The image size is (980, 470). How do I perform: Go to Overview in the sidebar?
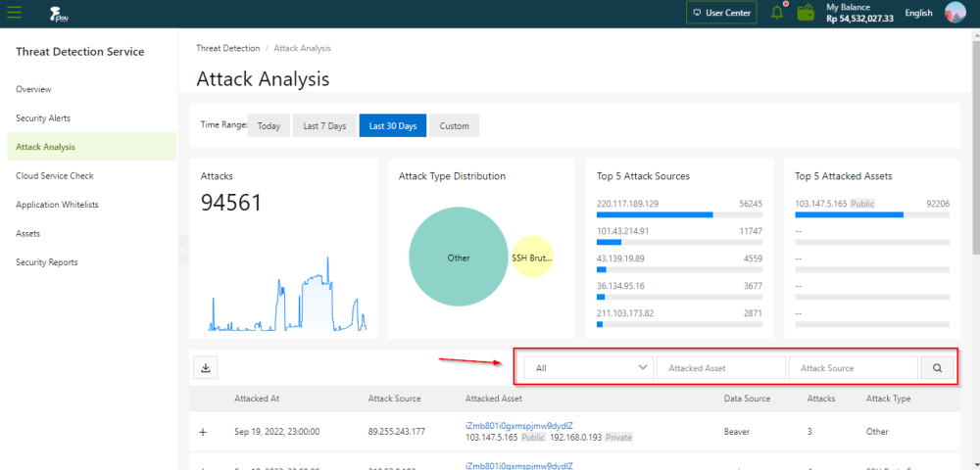[33, 89]
